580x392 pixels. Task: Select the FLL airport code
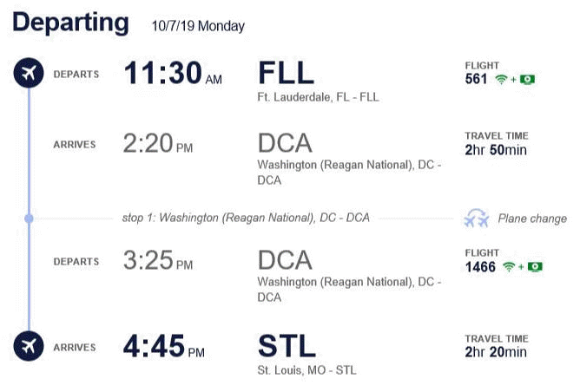click(286, 73)
